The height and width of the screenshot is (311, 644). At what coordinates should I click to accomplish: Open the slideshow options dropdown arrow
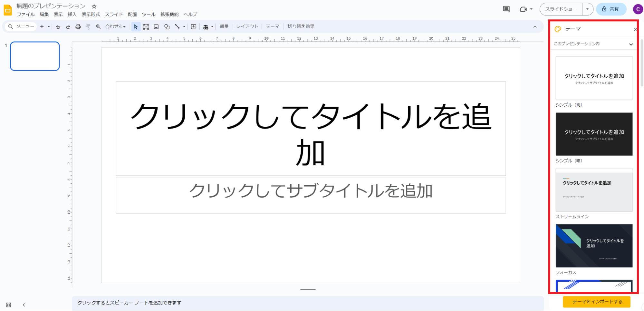[587, 9]
